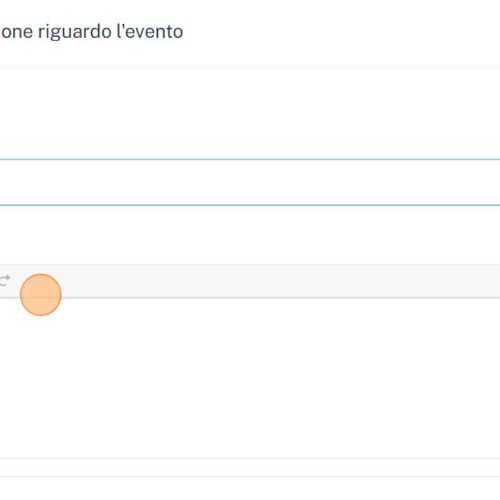Click the redo arrow in editor toolbar

coord(4,280)
